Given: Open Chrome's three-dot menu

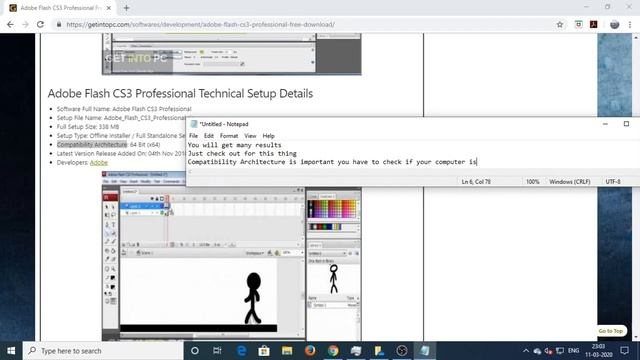Looking at the screenshot, I should [630, 24].
